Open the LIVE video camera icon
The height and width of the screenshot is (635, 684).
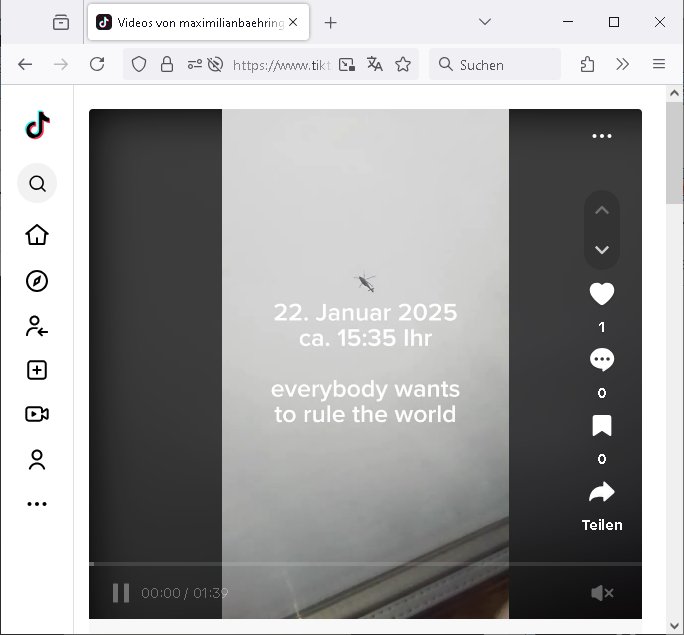click(x=37, y=414)
